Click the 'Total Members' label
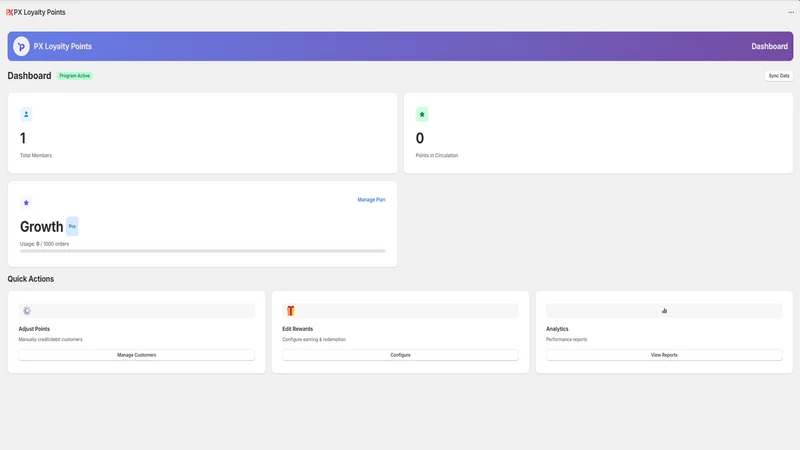 [x=36, y=156]
